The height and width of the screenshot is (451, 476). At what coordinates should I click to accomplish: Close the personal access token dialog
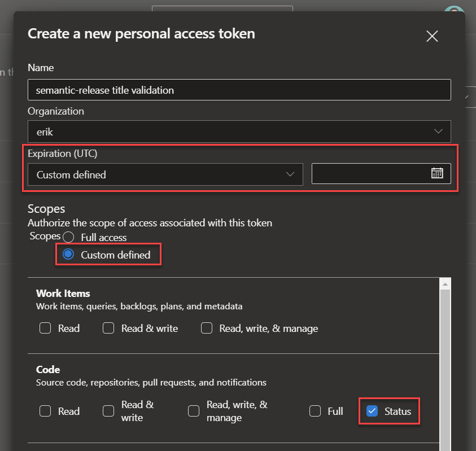pyautogui.click(x=432, y=36)
